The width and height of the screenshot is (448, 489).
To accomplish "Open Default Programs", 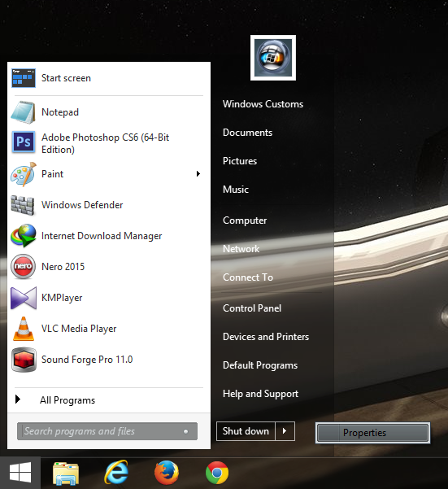I will [x=260, y=365].
